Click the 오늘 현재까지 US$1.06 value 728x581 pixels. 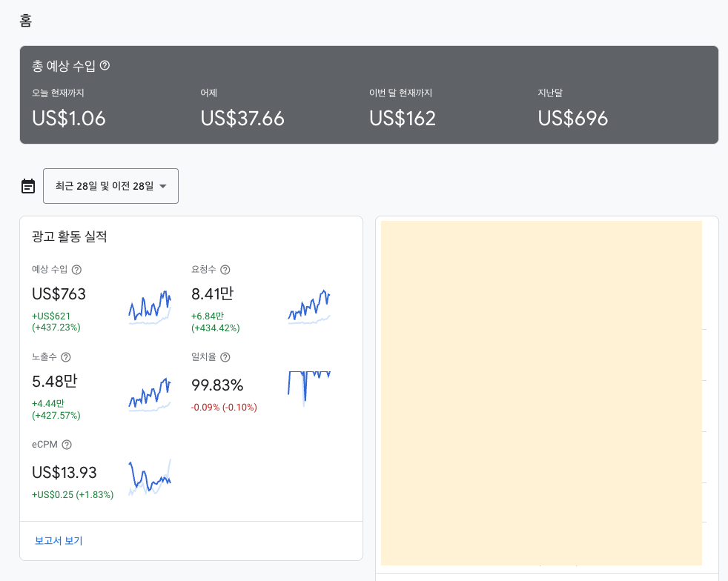(x=69, y=119)
